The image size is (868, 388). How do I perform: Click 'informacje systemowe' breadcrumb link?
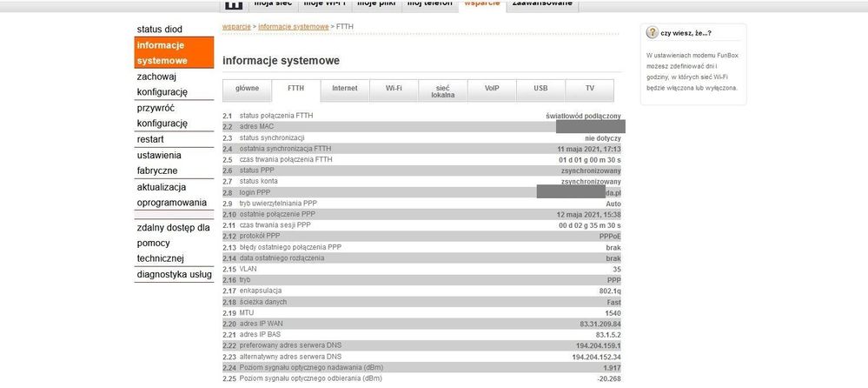click(x=292, y=27)
